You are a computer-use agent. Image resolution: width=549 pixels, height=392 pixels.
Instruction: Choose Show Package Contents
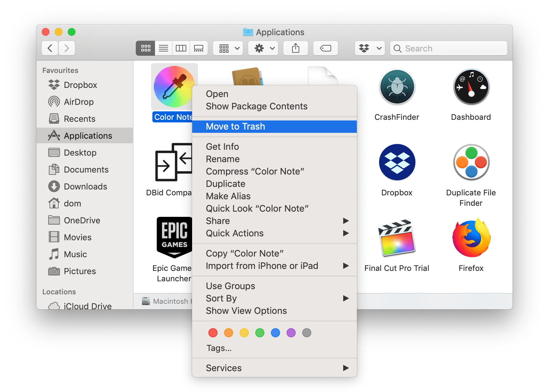[256, 106]
